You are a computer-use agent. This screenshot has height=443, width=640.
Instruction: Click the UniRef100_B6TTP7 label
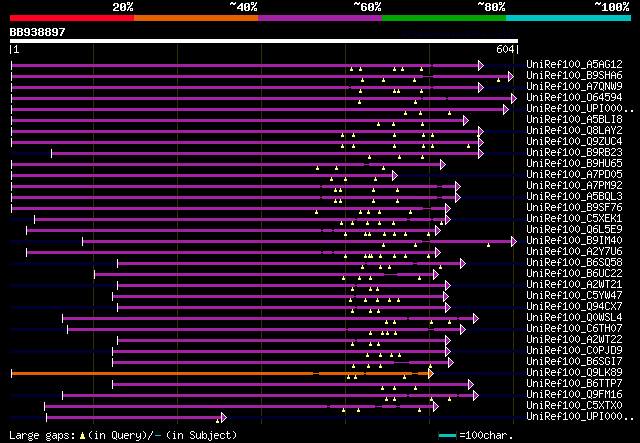(x=574, y=384)
